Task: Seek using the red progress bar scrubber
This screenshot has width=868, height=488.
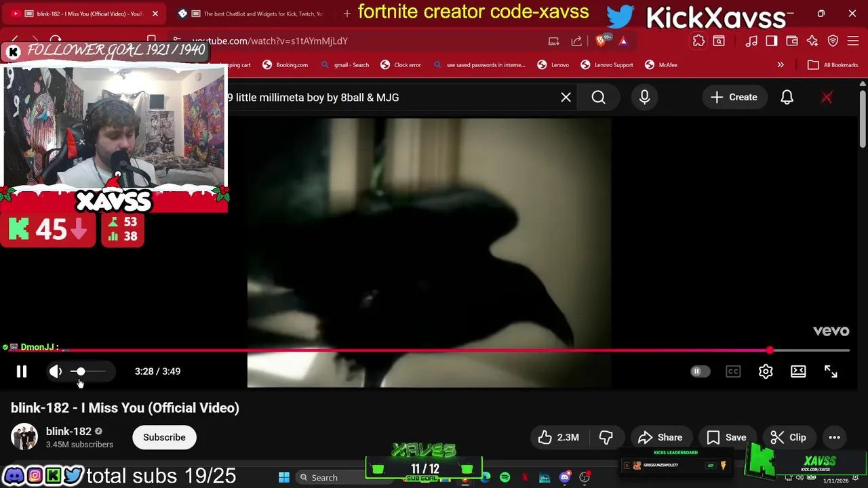Action: [x=770, y=350]
